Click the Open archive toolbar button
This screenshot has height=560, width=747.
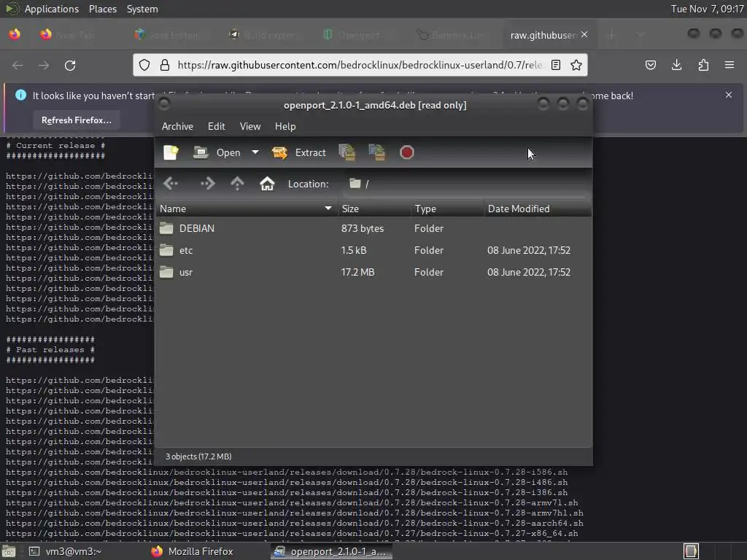point(217,152)
